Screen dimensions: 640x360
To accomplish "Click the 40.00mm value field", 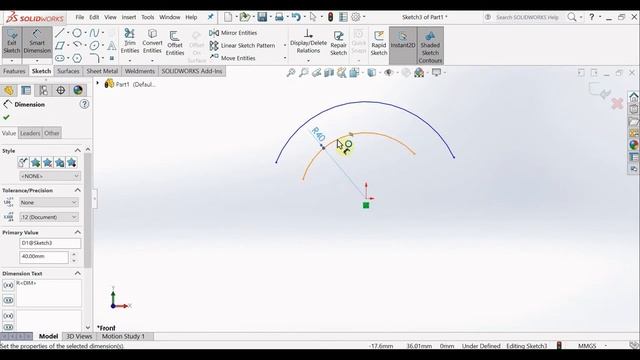I will click(44, 257).
